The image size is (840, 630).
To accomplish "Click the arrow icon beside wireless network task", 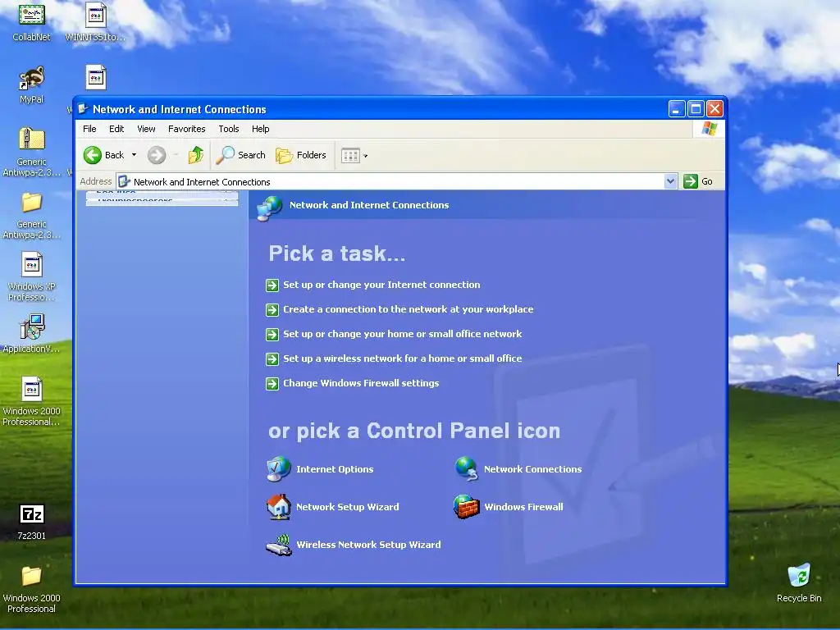I will pyautogui.click(x=272, y=359).
